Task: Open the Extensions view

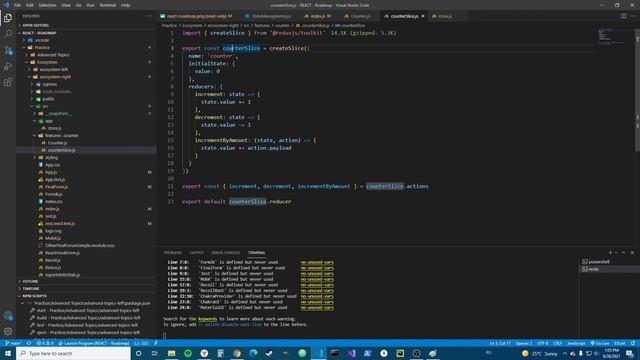Action: point(8,82)
